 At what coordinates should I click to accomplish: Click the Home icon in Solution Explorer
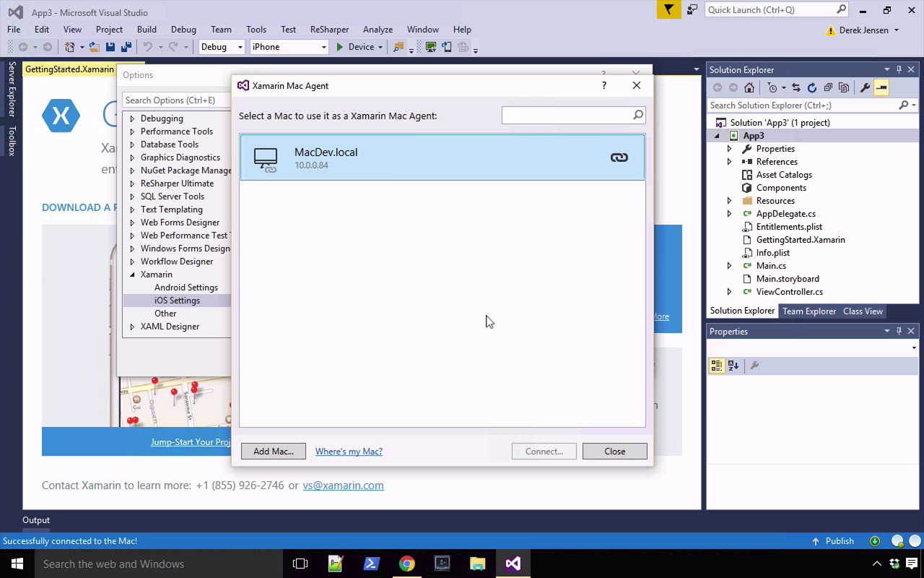(x=749, y=87)
